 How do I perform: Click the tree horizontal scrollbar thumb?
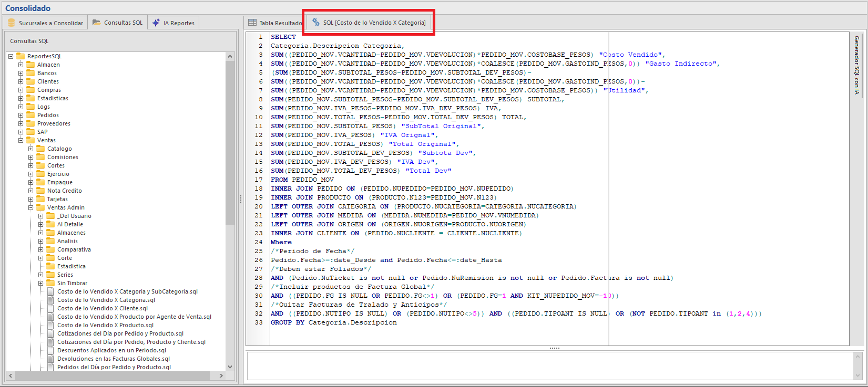point(113,375)
